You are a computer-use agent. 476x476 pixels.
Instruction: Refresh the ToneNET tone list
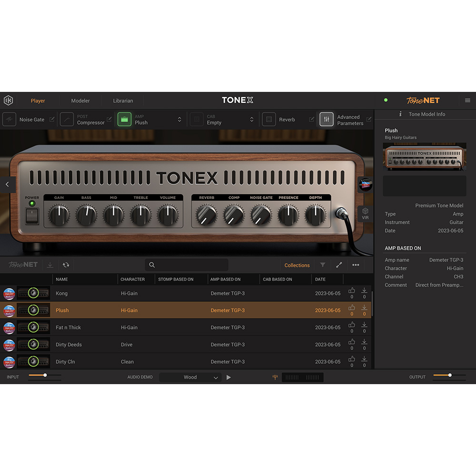tap(66, 265)
